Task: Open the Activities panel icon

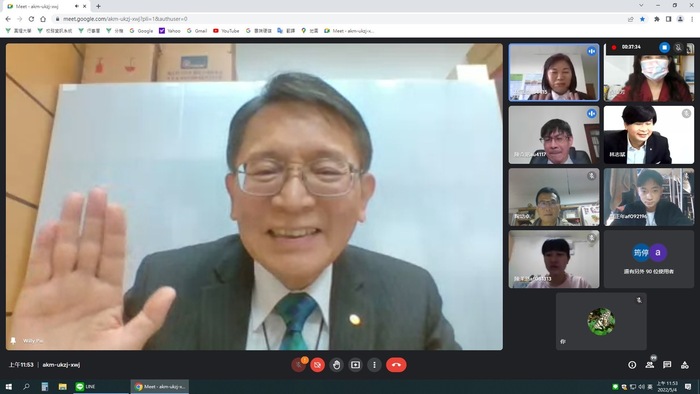Action: pos(685,365)
